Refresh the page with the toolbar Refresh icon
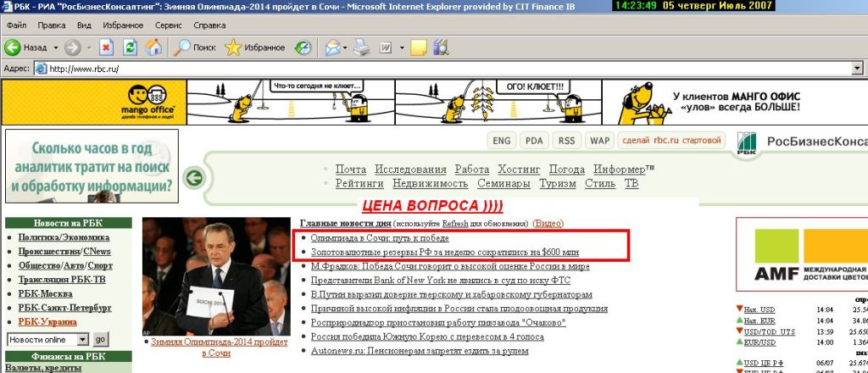This screenshot has width=868, height=373. (130, 47)
